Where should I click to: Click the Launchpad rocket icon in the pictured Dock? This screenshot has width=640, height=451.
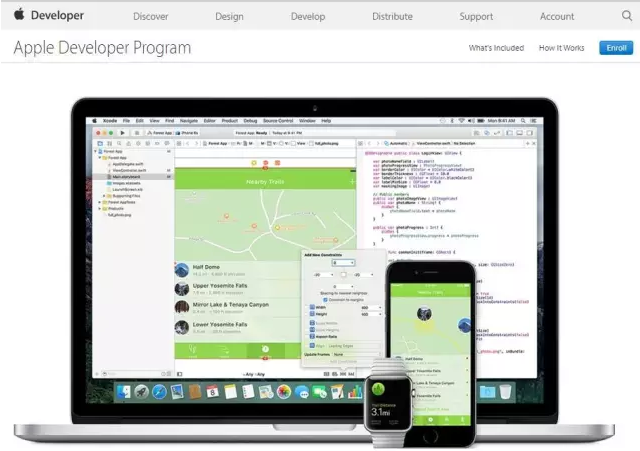pos(141,392)
